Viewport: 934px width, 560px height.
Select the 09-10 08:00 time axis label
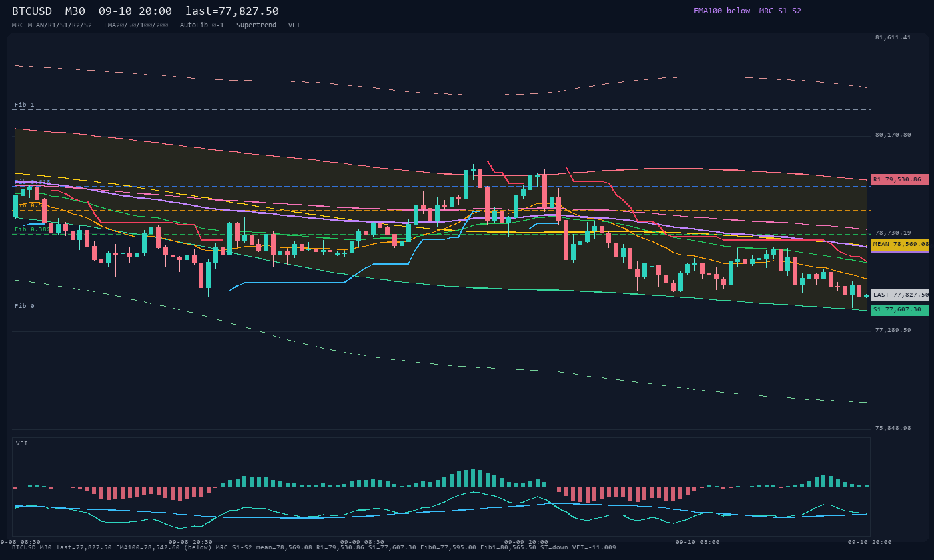pyautogui.click(x=698, y=542)
